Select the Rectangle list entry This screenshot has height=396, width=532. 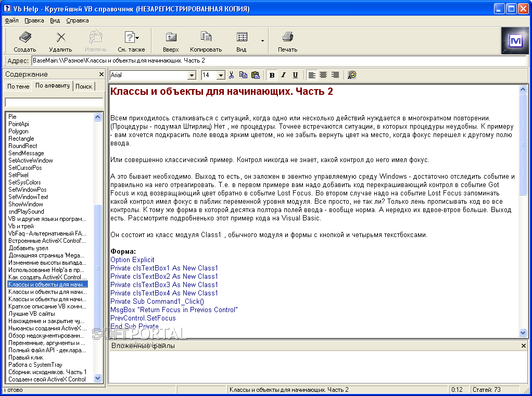[x=21, y=139]
